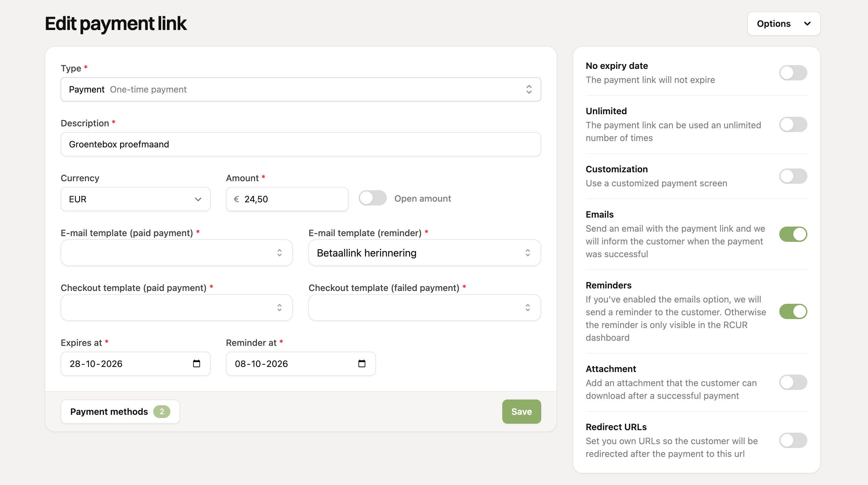Viewport: 868px width, 485px height.
Task: Open Checkout template (paid payment) dropdown
Action: 176,308
